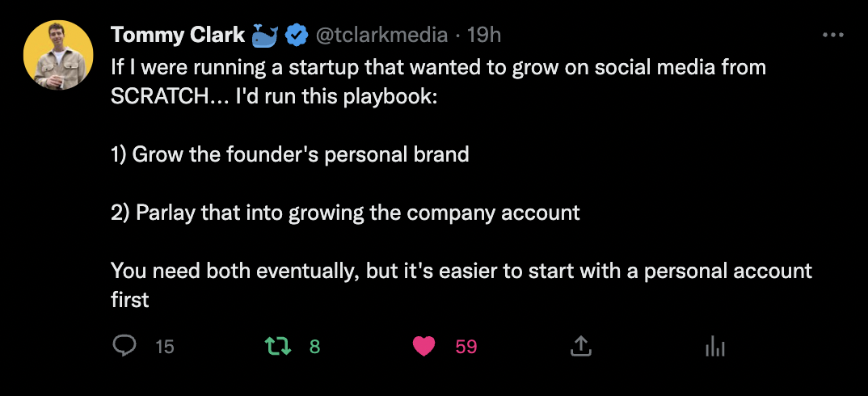
Task: Click the 19h timestamp
Action: tap(485, 35)
